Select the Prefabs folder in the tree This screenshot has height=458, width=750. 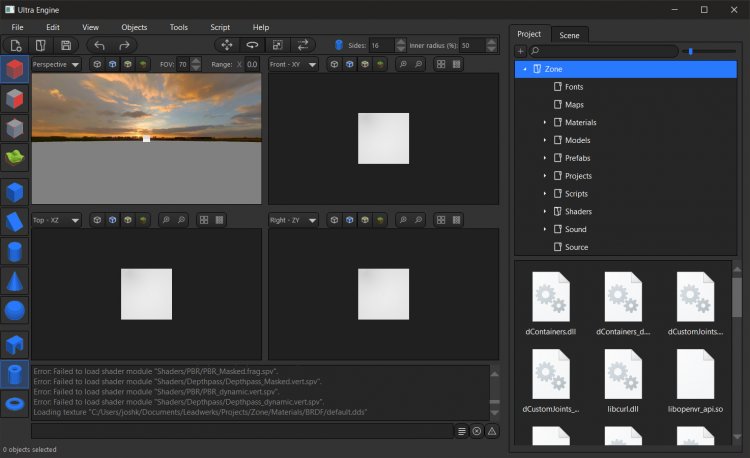578,158
